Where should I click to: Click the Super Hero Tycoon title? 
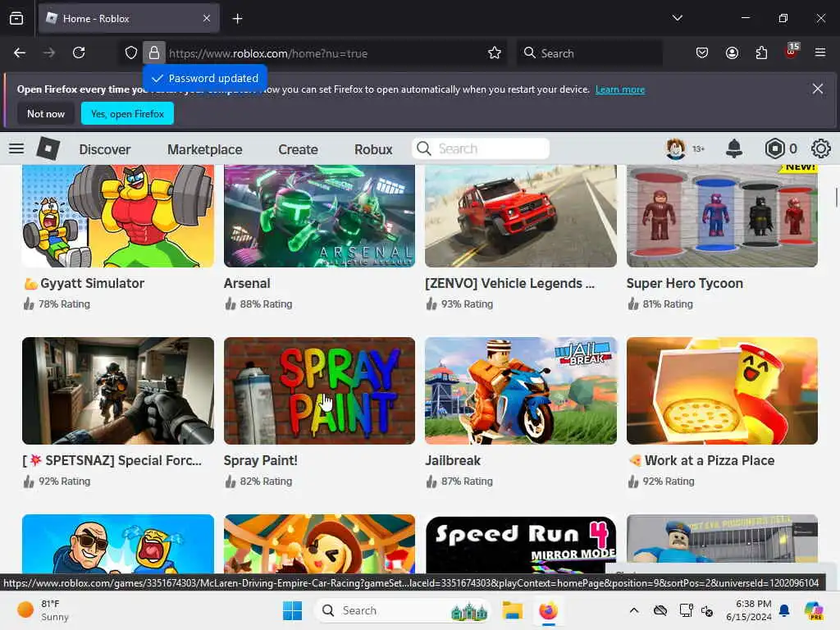pos(685,283)
